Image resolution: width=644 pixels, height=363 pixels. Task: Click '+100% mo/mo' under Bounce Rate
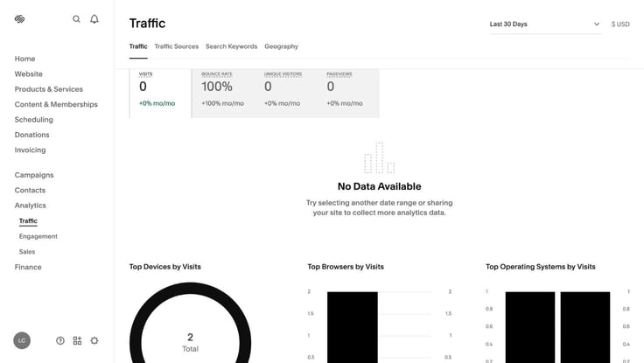tap(222, 103)
